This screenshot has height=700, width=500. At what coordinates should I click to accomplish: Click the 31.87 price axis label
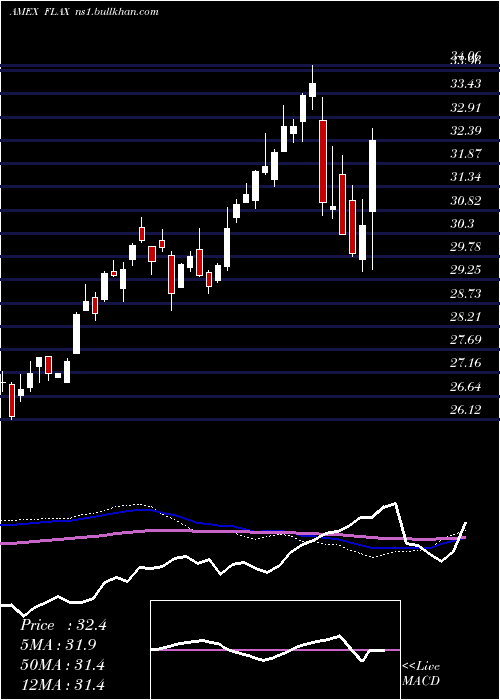(466, 154)
